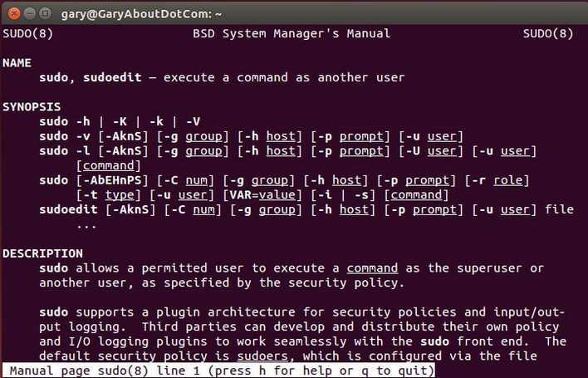
Task: Click the window title gary@GaryAboutDotCom
Action: click(x=141, y=14)
